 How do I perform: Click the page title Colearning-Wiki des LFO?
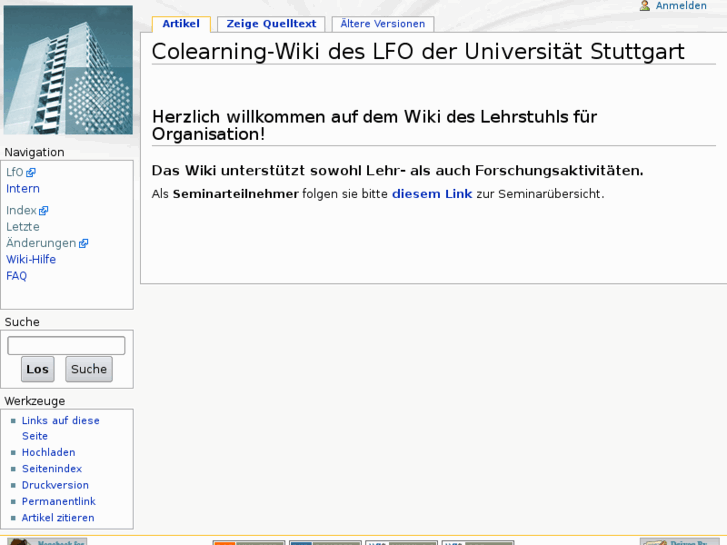point(418,51)
